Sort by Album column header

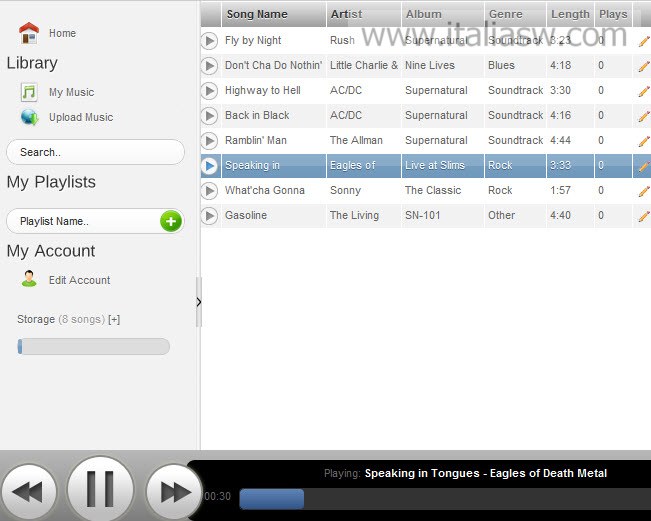point(443,14)
